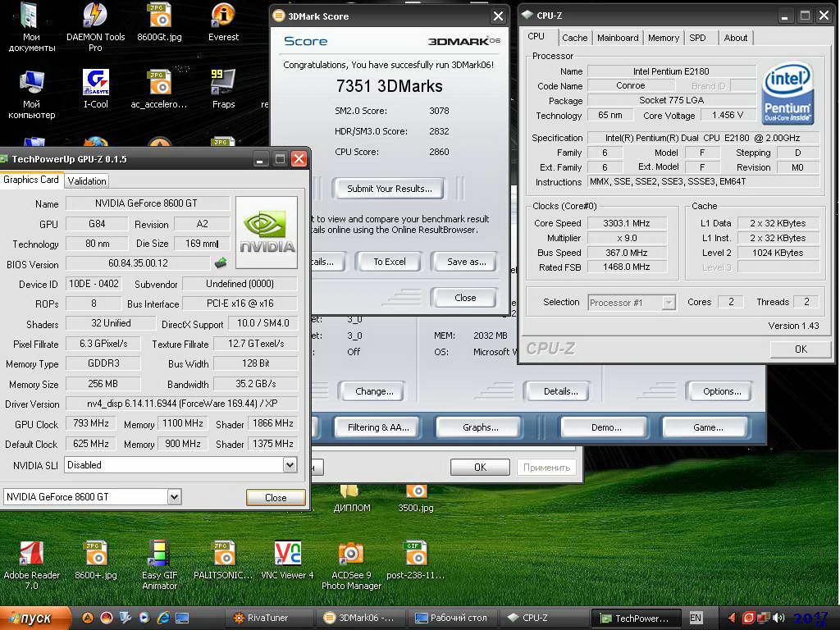This screenshot has width=840, height=630.
Task: Open My Documents (Мои документы) icon
Action: [32, 27]
